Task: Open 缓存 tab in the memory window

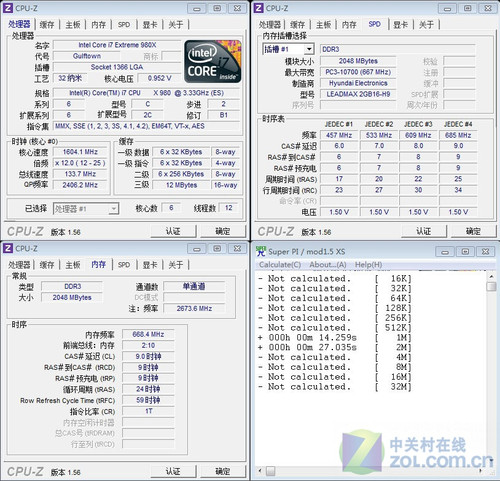Action: 47,265
